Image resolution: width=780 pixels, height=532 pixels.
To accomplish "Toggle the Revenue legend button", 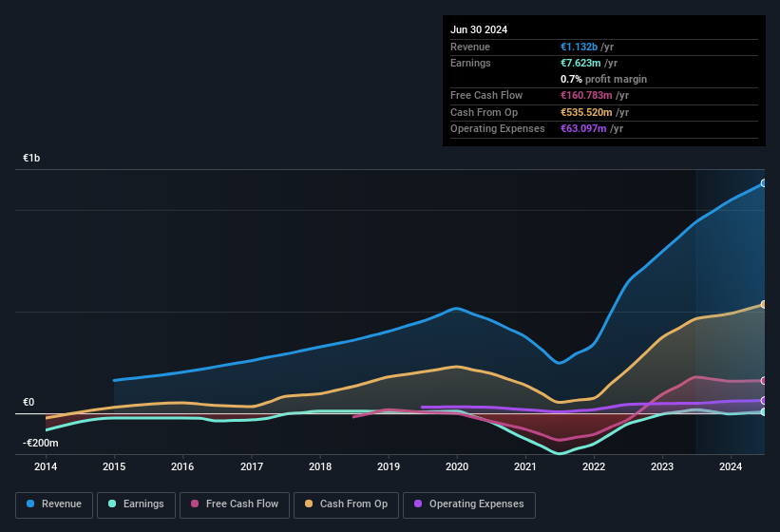I will click(54, 504).
